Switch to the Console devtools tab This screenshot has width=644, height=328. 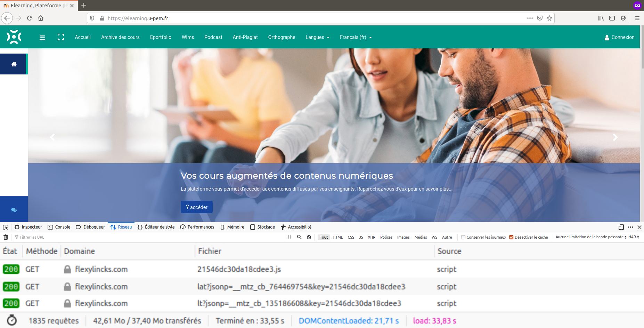point(59,227)
